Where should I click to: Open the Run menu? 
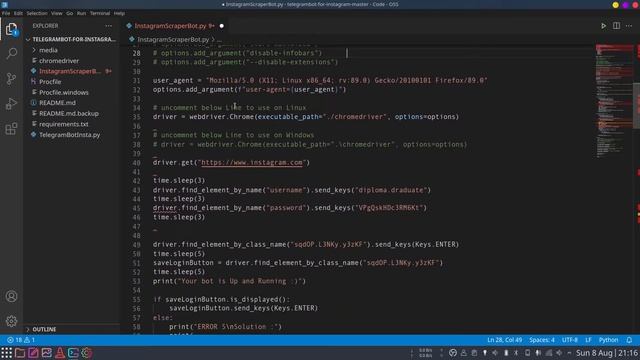pos(82,13)
